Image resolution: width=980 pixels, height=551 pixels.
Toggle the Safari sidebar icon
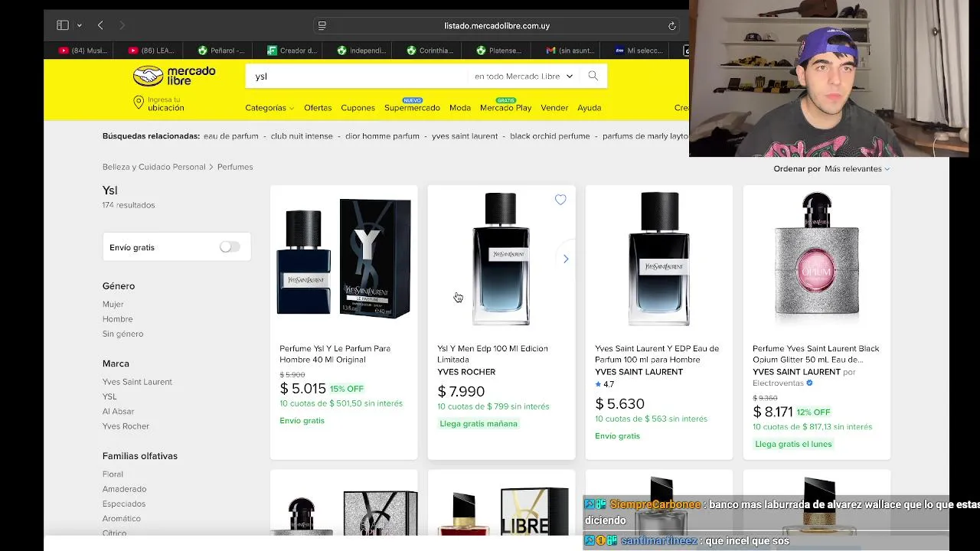(x=63, y=25)
